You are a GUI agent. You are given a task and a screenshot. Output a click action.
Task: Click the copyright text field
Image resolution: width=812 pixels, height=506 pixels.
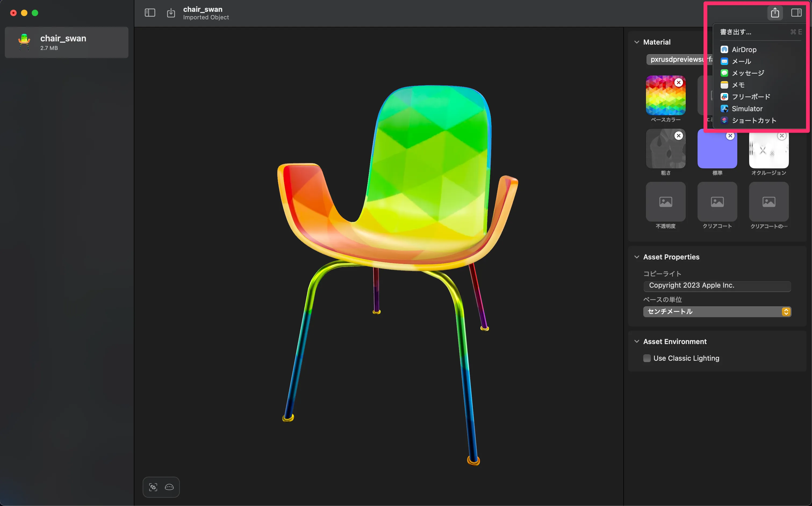click(717, 285)
